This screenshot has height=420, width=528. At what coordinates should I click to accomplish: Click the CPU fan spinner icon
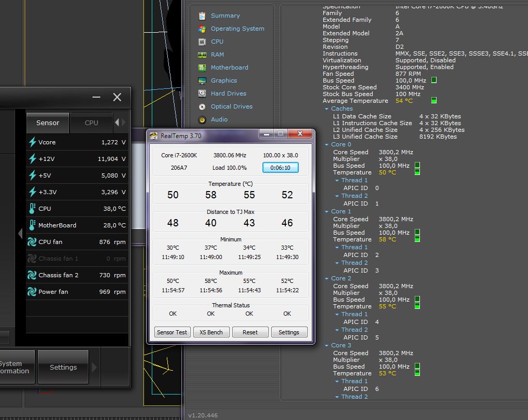click(x=32, y=242)
